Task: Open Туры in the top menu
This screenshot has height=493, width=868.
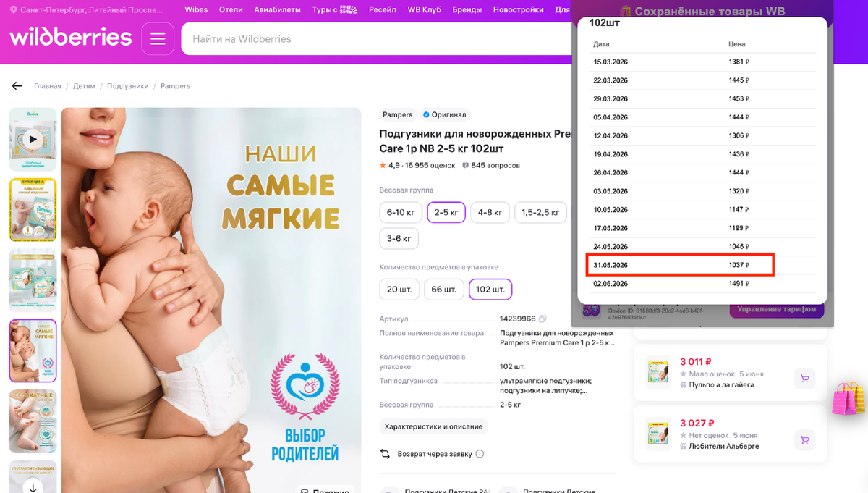Action: [x=334, y=10]
